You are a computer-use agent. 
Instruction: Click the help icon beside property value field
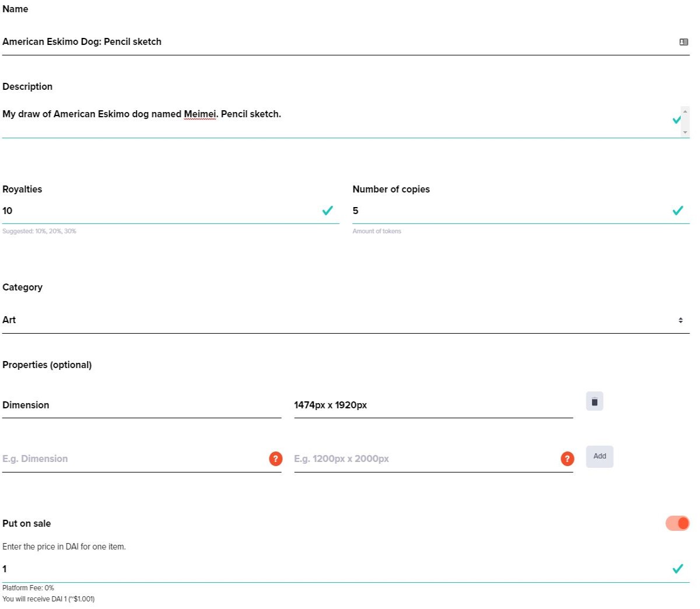pos(567,459)
